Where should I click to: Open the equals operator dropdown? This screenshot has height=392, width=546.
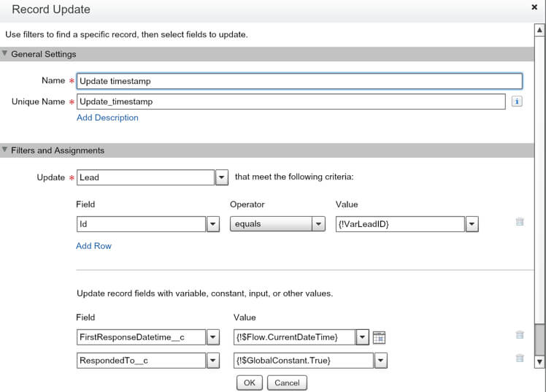(x=318, y=225)
